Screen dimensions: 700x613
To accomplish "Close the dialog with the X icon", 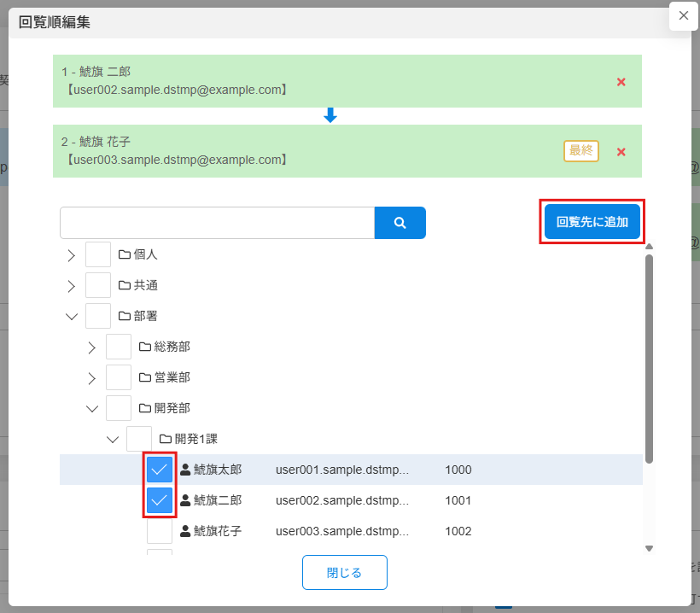I will (683, 16).
